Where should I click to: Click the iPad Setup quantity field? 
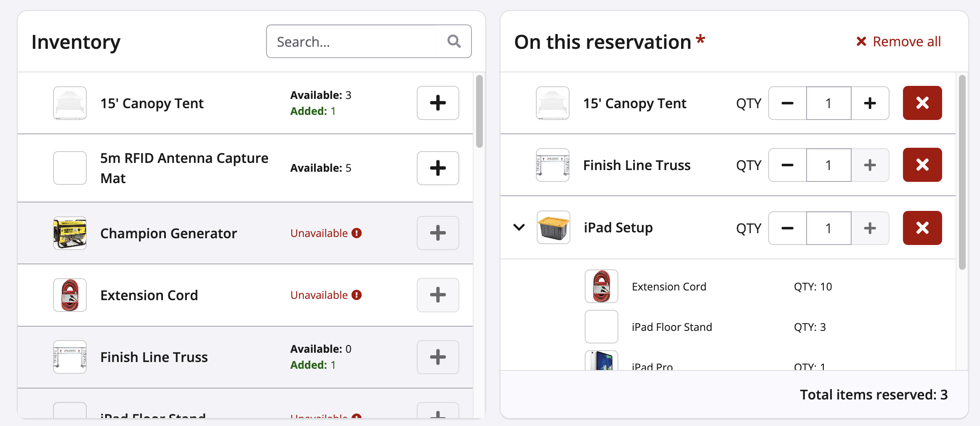[x=828, y=228]
